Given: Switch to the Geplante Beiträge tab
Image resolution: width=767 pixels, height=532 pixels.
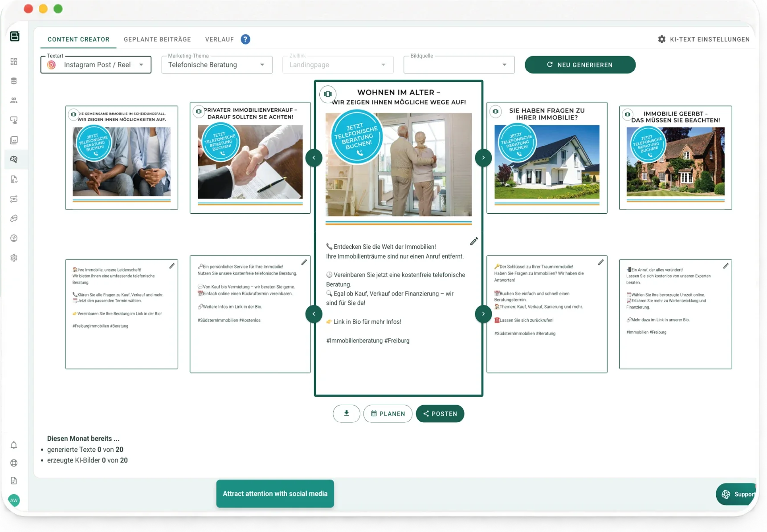Looking at the screenshot, I should coord(157,39).
